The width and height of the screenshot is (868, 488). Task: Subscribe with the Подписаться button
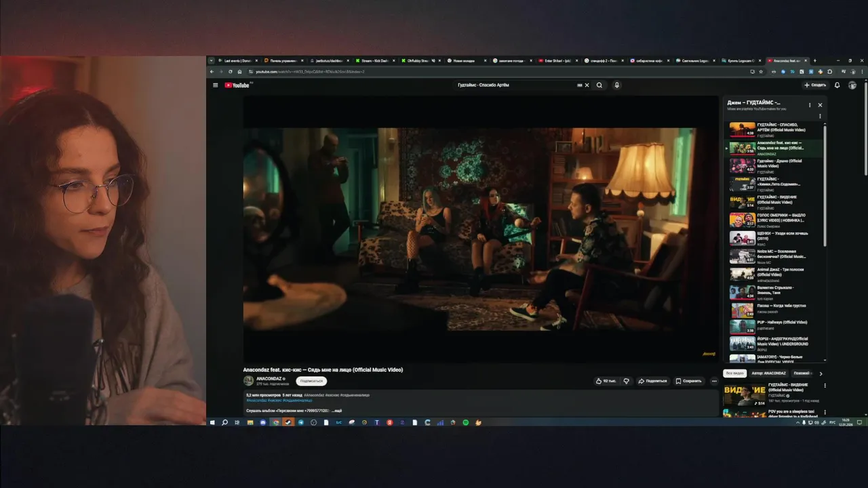(x=311, y=381)
